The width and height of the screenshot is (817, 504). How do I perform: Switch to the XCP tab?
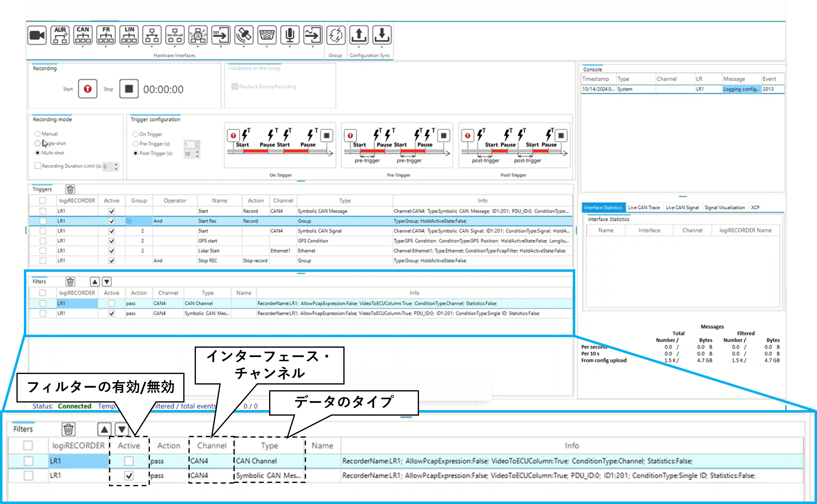tap(755, 207)
